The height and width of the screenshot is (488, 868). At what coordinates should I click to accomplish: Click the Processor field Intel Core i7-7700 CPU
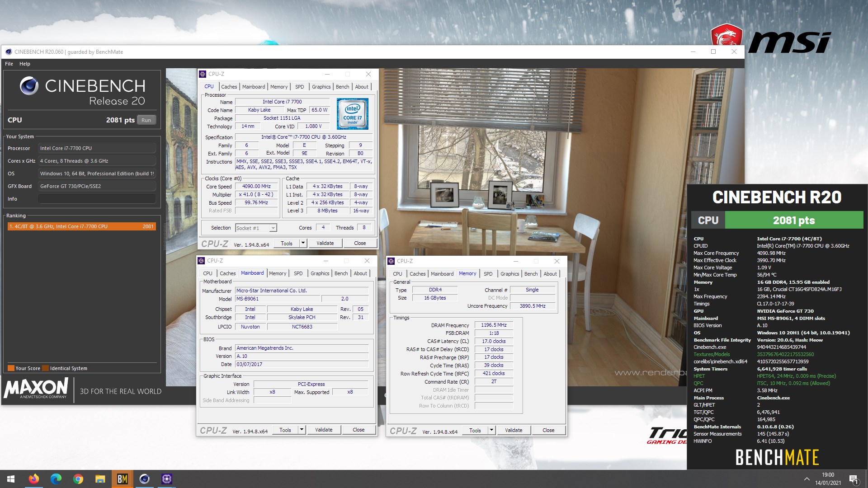tap(97, 148)
